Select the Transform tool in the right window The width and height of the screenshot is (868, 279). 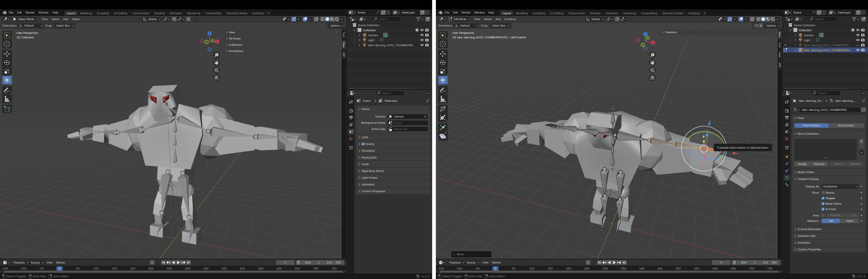443,80
